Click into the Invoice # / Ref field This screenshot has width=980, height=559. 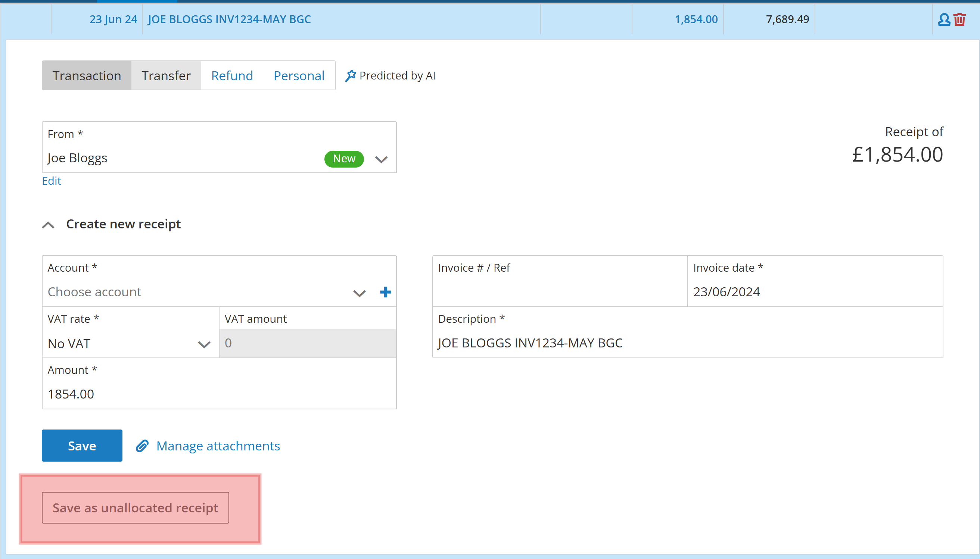pyautogui.click(x=559, y=292)
